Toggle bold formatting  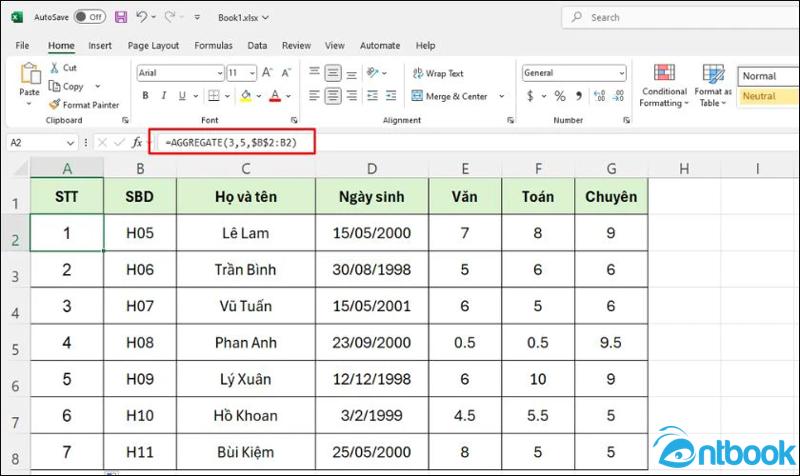(145, 95)
